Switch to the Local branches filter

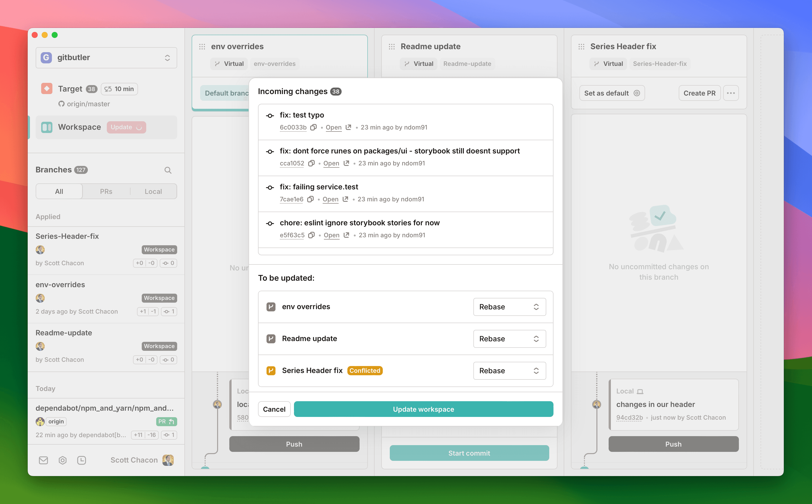point(153,191)
